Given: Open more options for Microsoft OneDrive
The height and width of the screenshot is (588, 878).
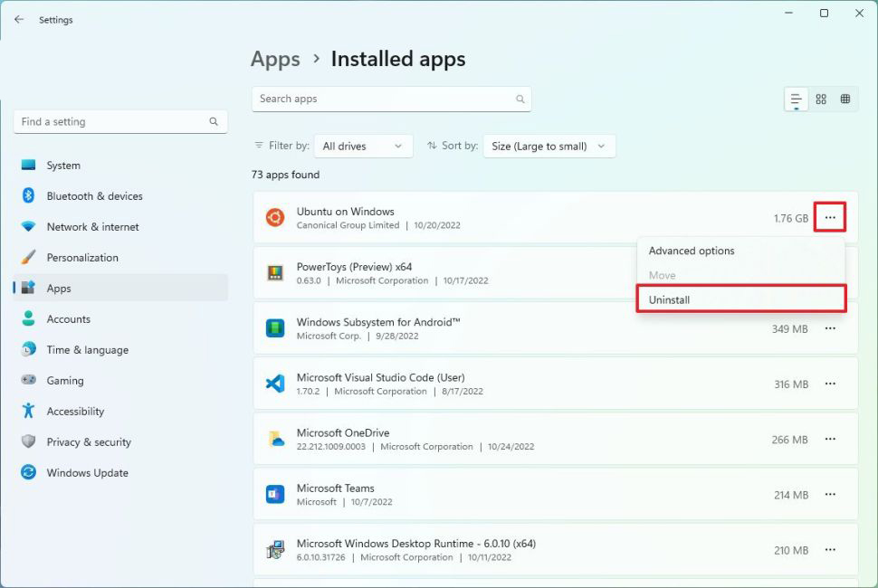Looking at the screenshot, I should point(830,440).
